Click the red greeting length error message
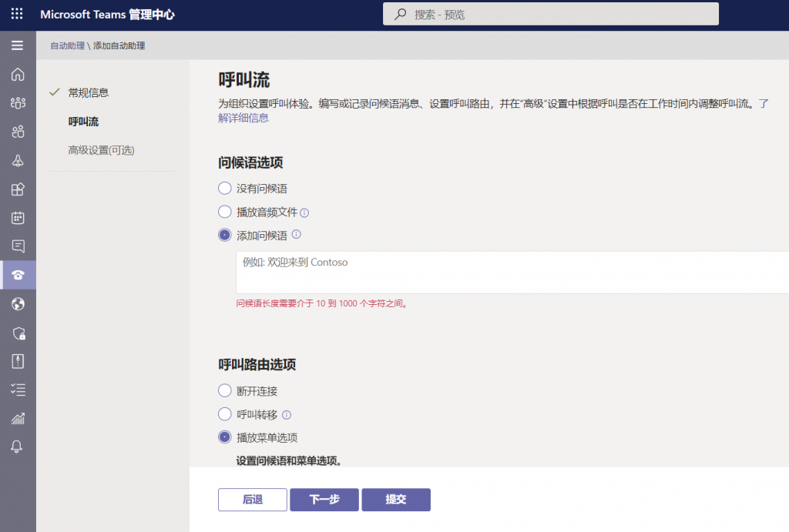The height and width of the screenshot is (532, 789). pos(322,303)
